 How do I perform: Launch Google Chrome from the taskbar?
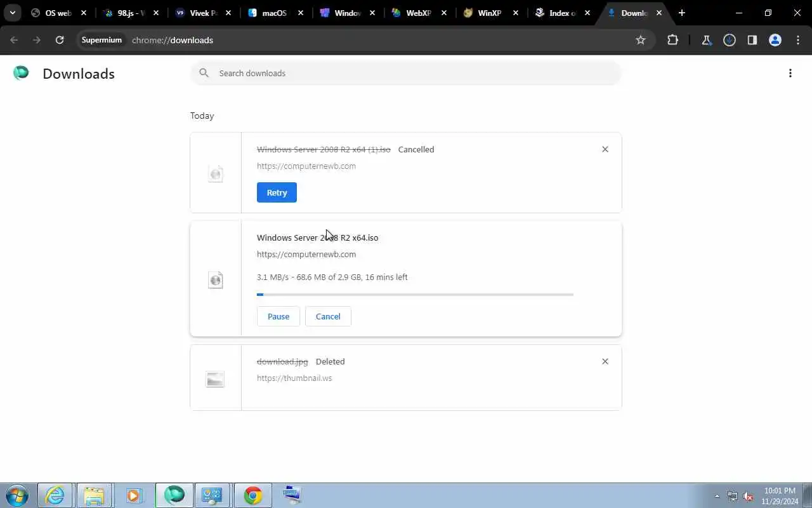[253, 495]
